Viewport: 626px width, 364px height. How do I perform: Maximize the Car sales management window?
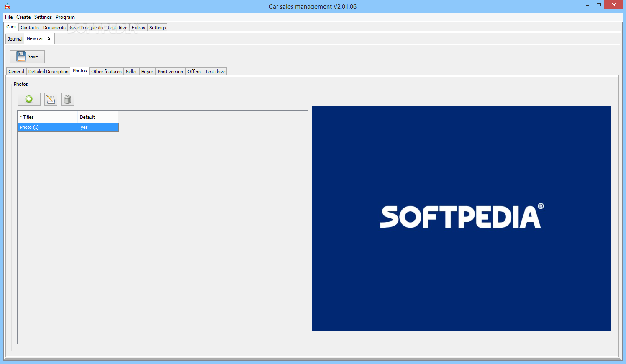[x=599, y=5]
